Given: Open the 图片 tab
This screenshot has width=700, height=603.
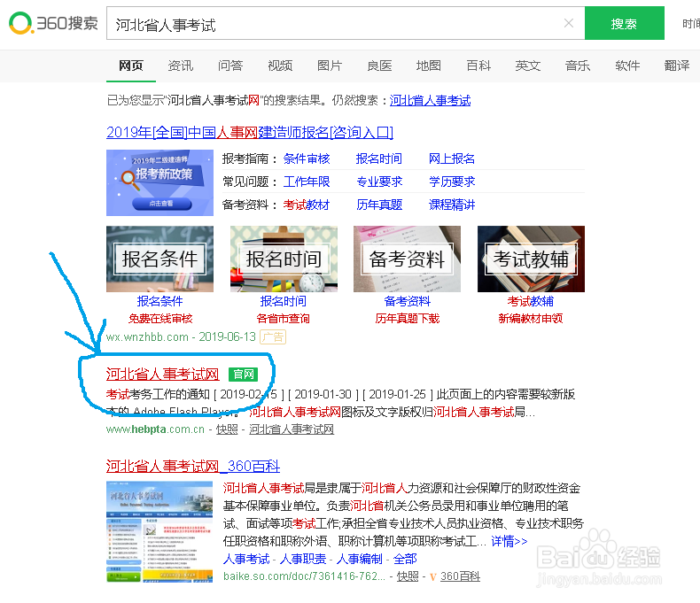Looking at the screenshot, I should (330, 66).
